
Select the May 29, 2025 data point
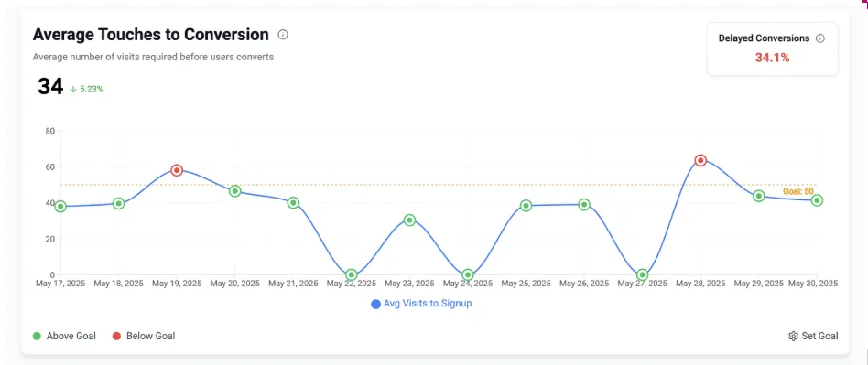(x=759, y=196)
